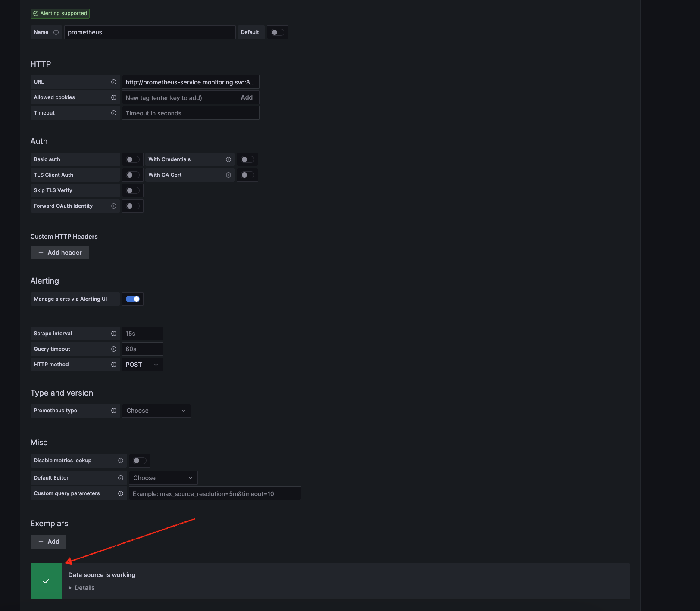Enable Basic auth

tap(132, 159)
